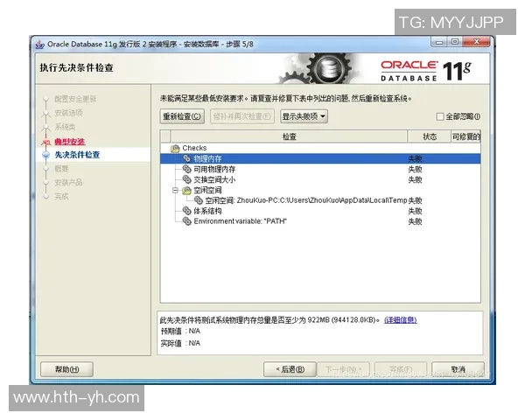This screenshot has height=420, width=525.
Task: Click the Oracle installer title bar icon
Action: (40, 45)
